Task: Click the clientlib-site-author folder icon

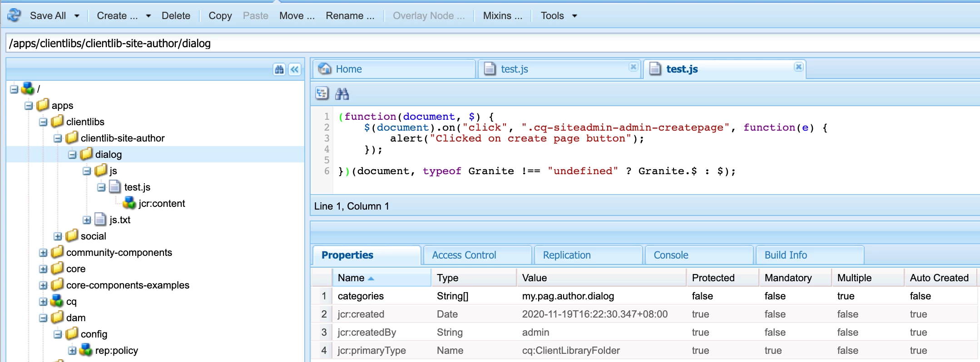Action: [x=72, y=137]
